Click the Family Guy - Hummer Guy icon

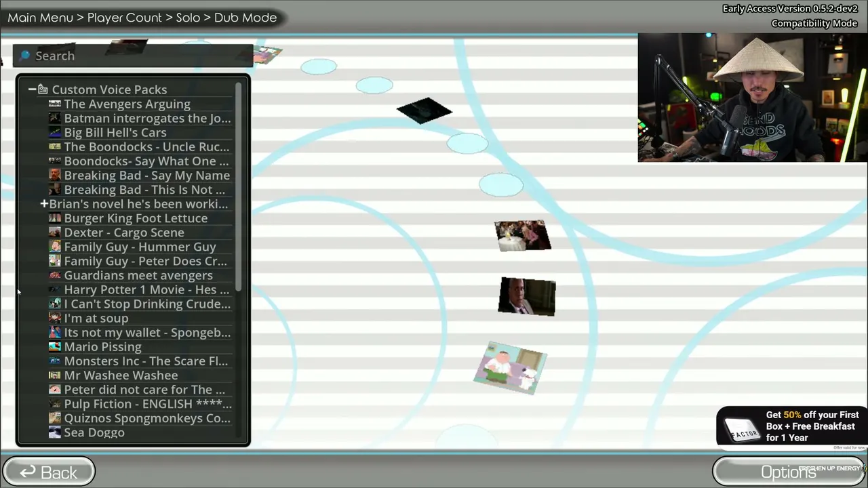pos(55,247)
